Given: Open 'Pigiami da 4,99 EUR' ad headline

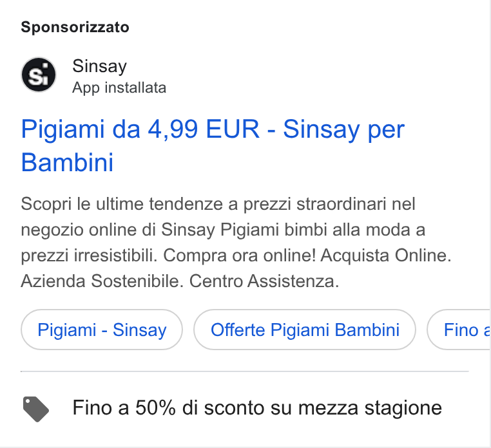Looking at the screenshot, I should 213,145.
